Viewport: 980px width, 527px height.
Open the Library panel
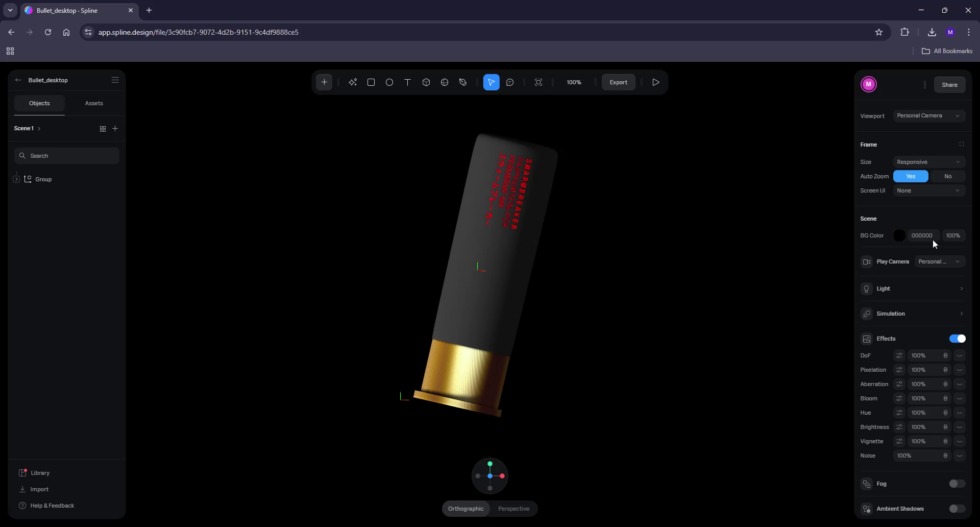40,473
